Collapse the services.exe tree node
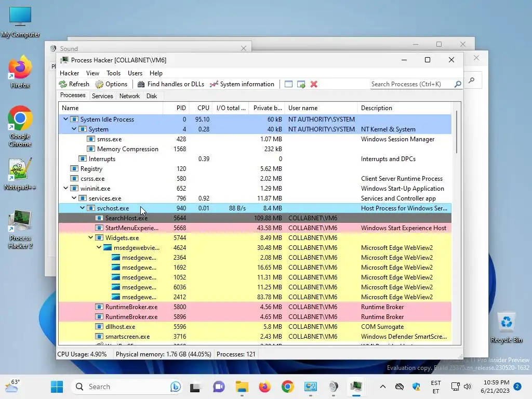Image resolution: width=532 pixels, height=399 pixels. click(x=74, y=198)
